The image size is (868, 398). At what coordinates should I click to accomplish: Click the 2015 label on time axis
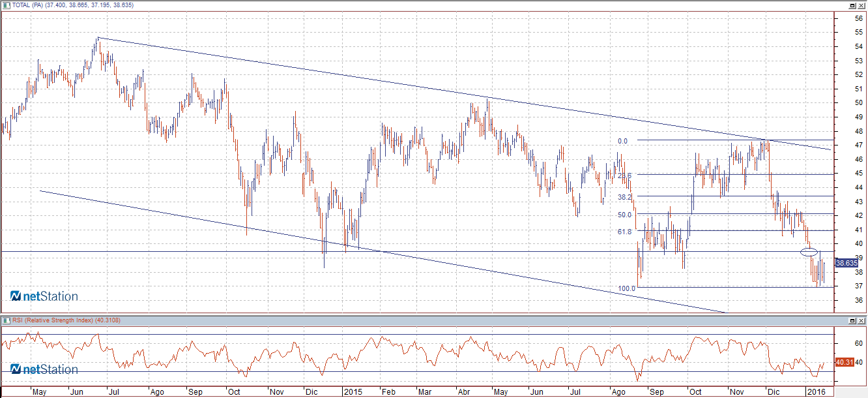click(353, 392)
